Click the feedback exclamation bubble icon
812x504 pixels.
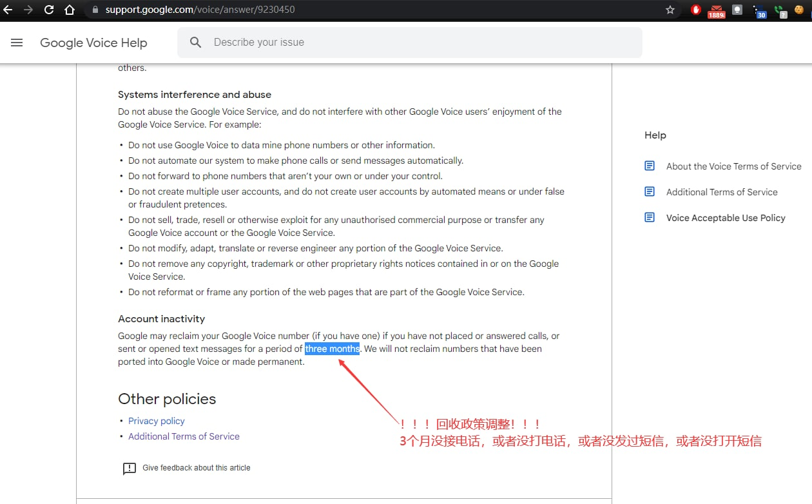tap(130, 469)
